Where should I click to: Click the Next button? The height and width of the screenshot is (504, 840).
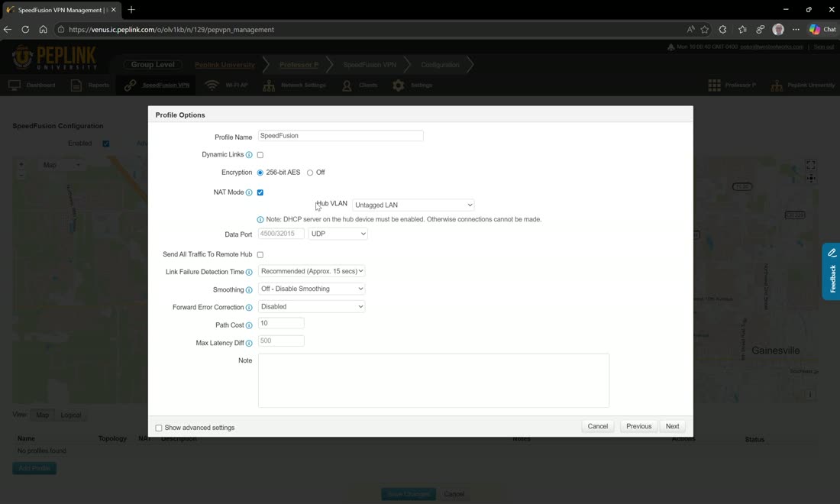coord(672,426)
